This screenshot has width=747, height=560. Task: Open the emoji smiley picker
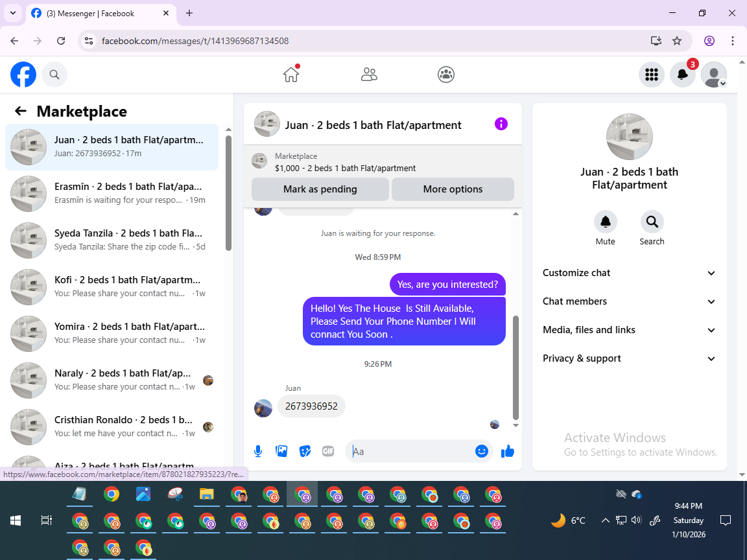click(x=482, y=451)
